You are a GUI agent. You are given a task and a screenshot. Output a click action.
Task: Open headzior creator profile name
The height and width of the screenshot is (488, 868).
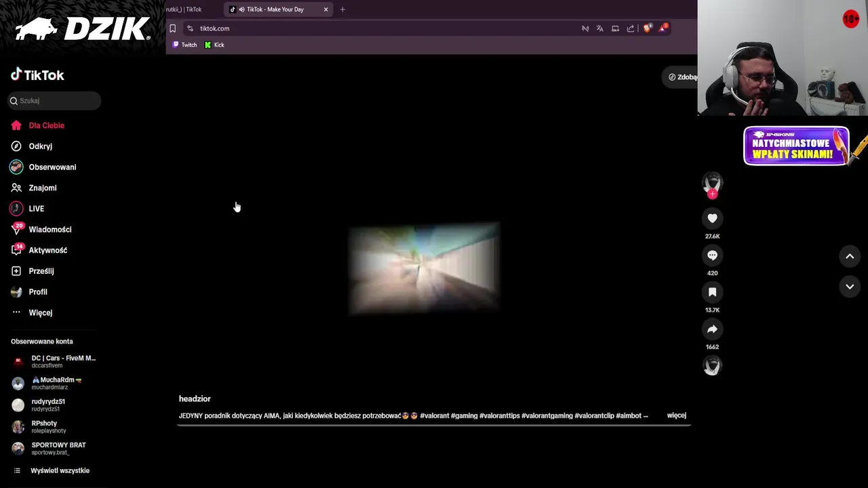(x=195, y=399)
